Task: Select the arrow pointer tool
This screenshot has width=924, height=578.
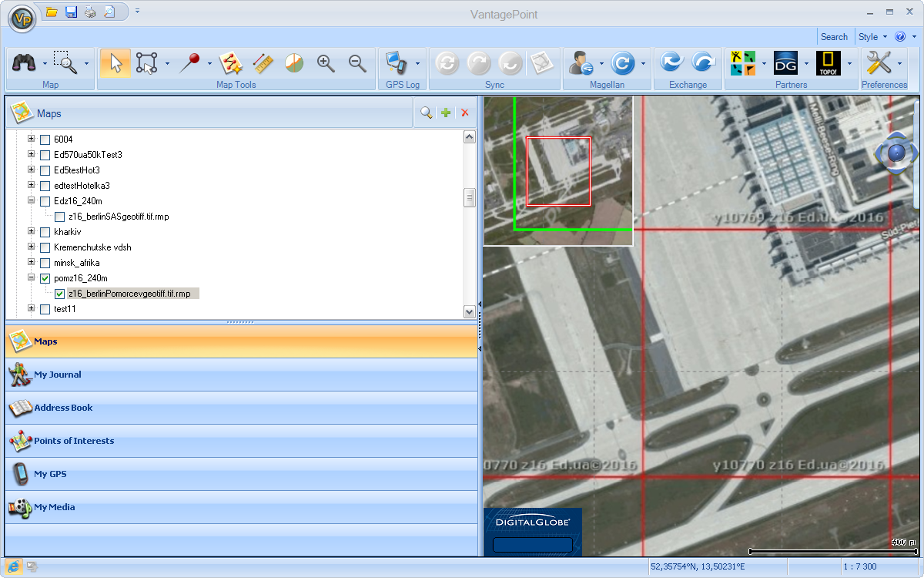Action: point(115,64)
